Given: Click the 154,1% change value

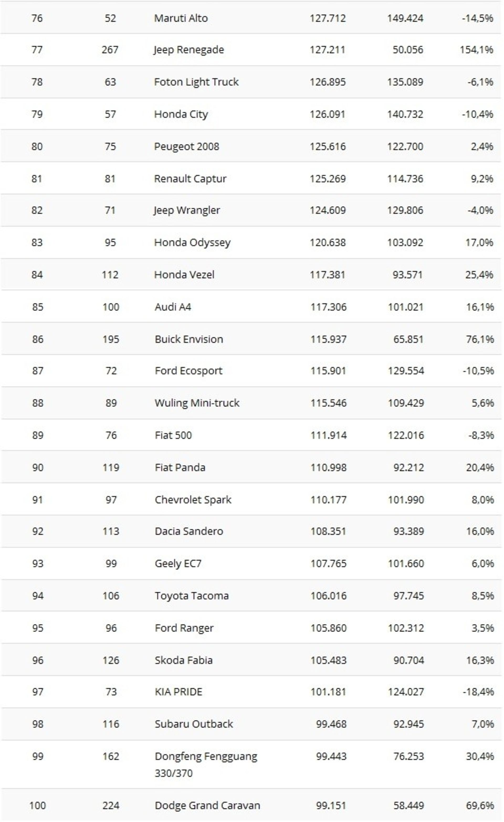Looking at the screenshot, I should [x=476, y=50].
